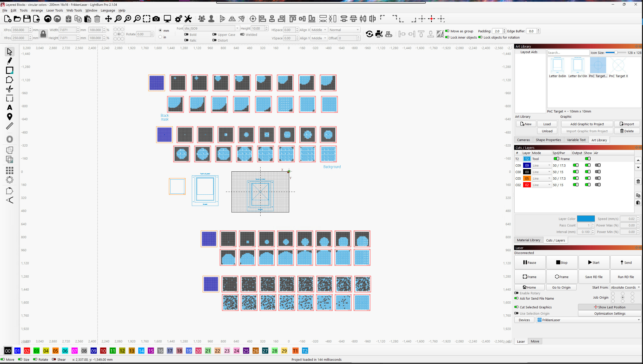Select the Position Marker pin tool
This screenshot has height=364, width=643.
pos(10,117)
